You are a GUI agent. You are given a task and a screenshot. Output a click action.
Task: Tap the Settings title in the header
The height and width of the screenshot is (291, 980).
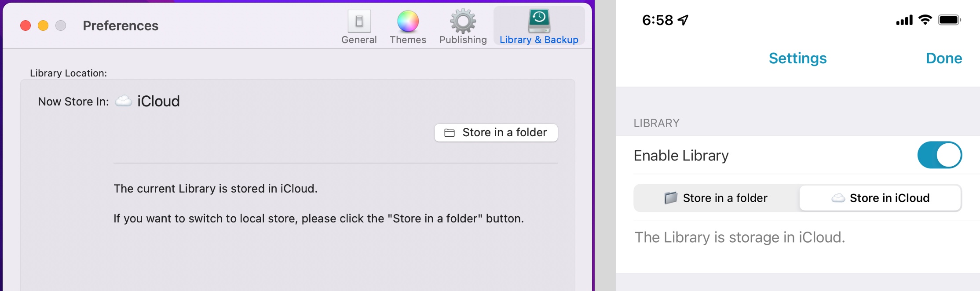[x=797, y=58]
